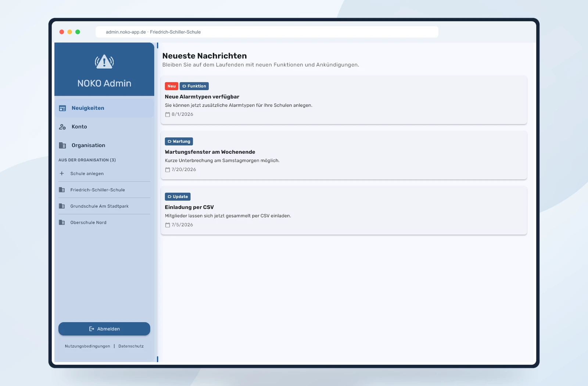Click the Update tag badge

point(178,197)
